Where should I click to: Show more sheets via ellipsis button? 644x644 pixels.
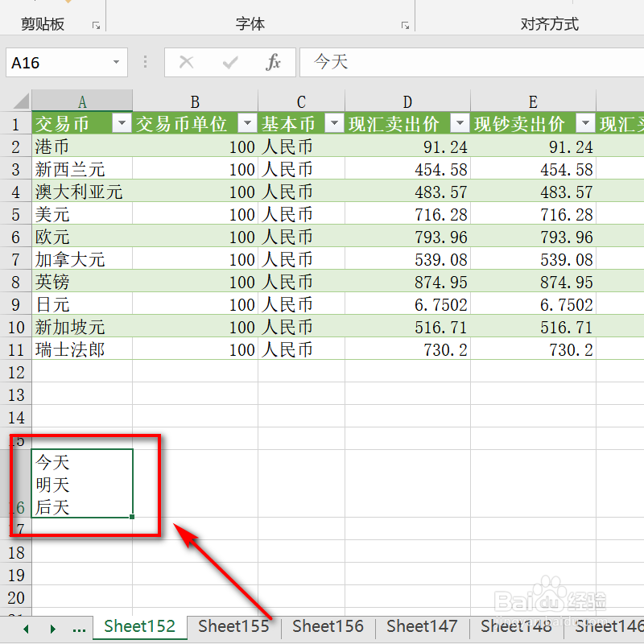(x=79, y=629)
